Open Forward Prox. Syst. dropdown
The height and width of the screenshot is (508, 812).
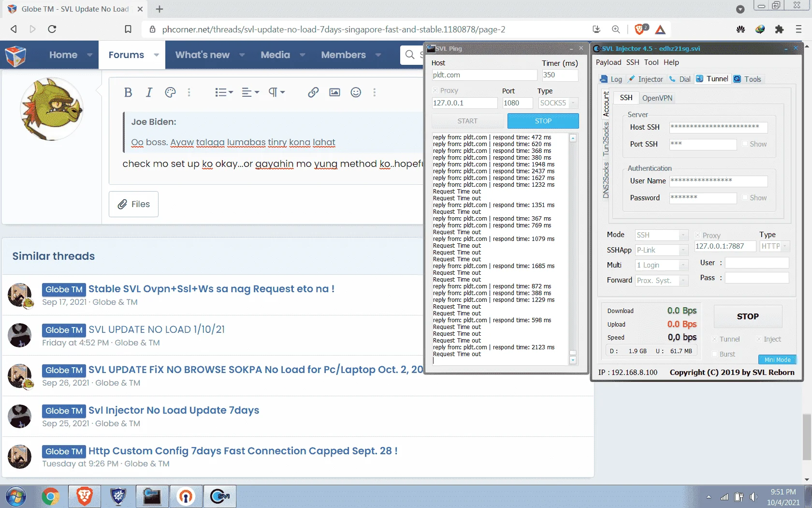point(662,281)
